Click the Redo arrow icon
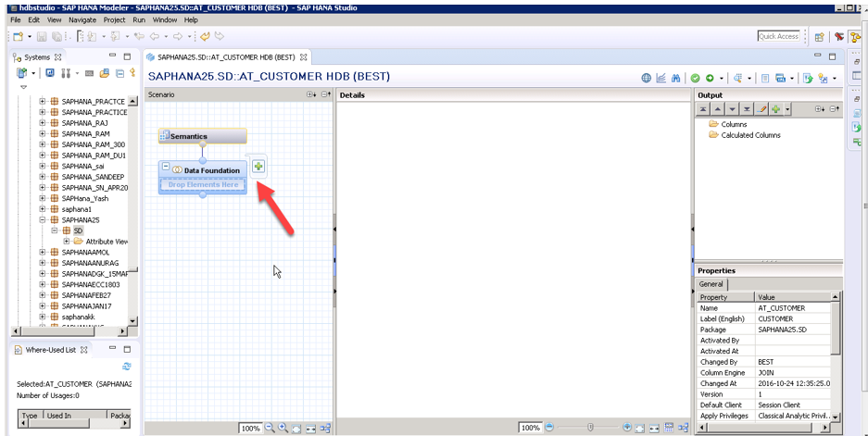 [220, 36]
